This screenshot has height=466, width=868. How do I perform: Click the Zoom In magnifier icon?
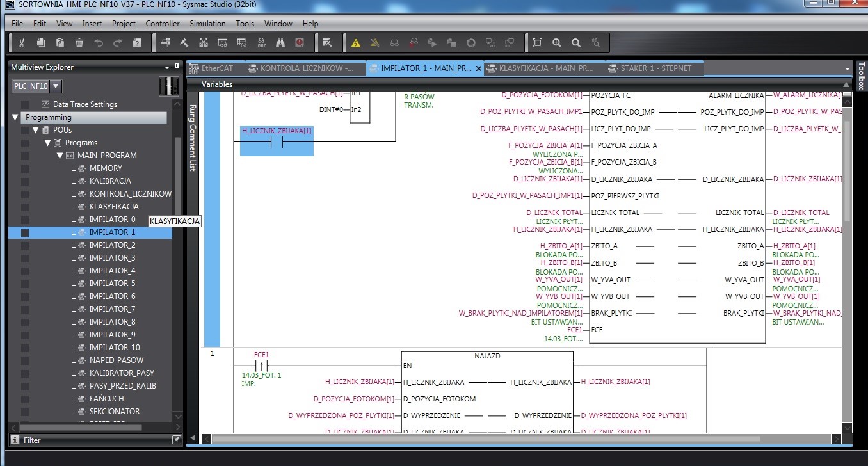tap(557, 43)
